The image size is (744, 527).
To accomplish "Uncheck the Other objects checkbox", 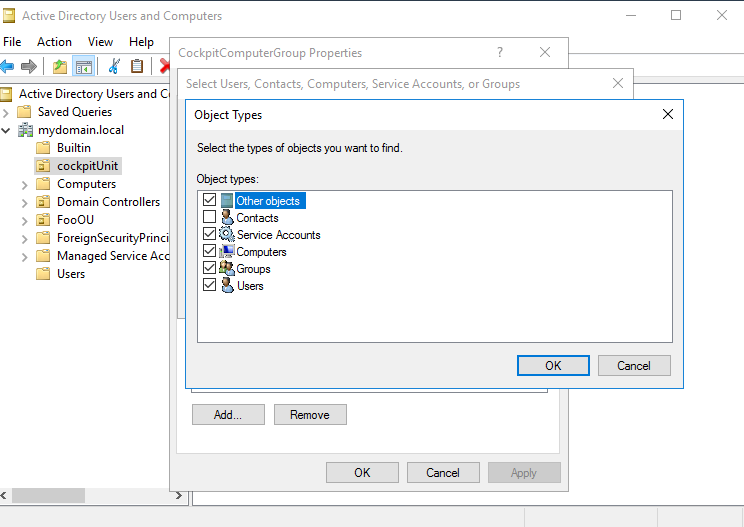I will [x=209, y=200].
